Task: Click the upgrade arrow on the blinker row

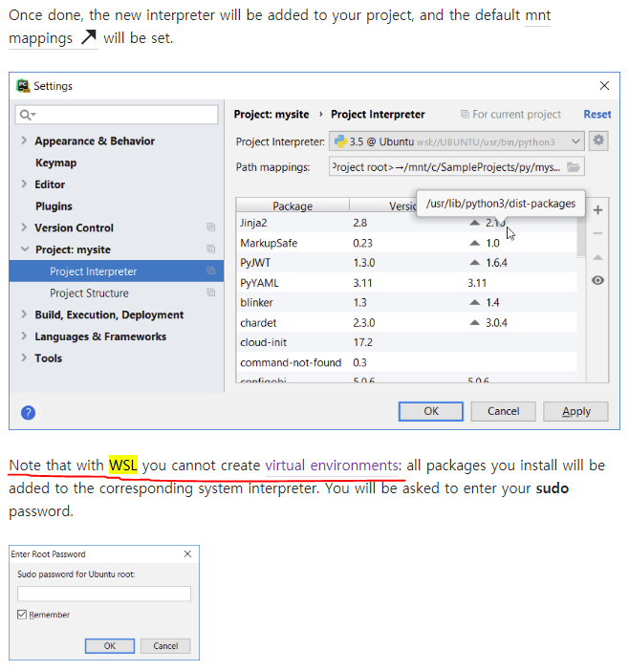Action: [474, 302]
